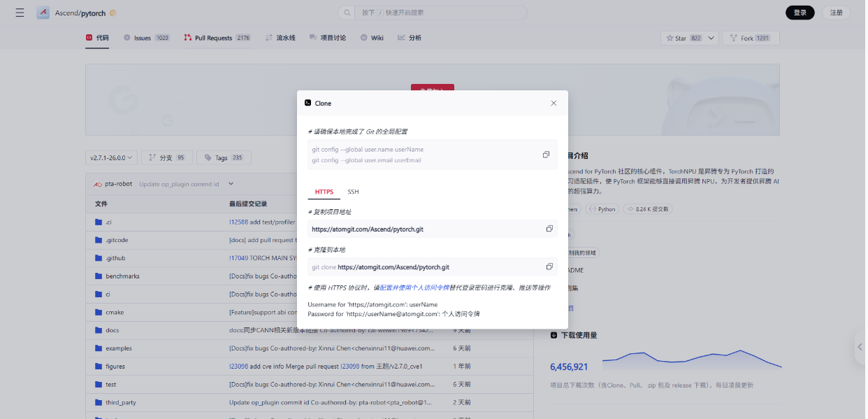Focus the top search box
Viewport: 868px width, 419px height.
tap(432, 13)
